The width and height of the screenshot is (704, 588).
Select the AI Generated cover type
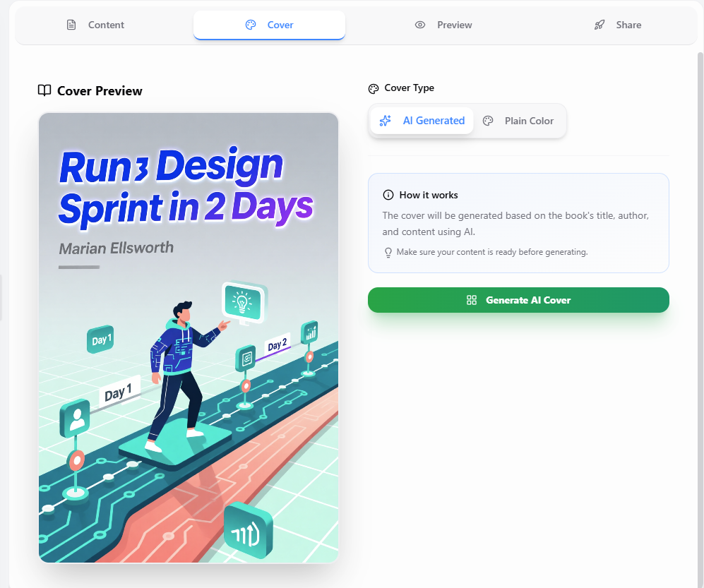pyautogui.click(x=422, y=121)
